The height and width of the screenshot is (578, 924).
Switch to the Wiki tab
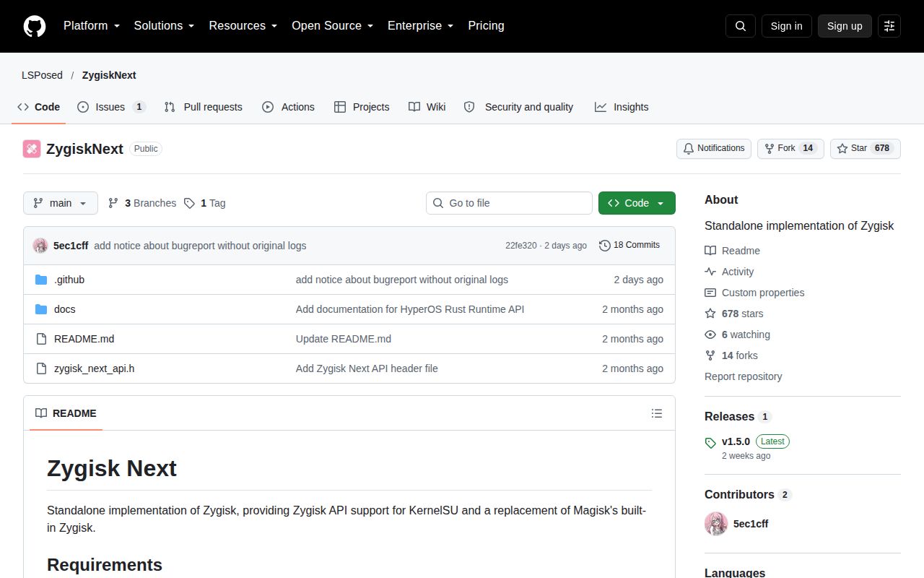[427, 107]
